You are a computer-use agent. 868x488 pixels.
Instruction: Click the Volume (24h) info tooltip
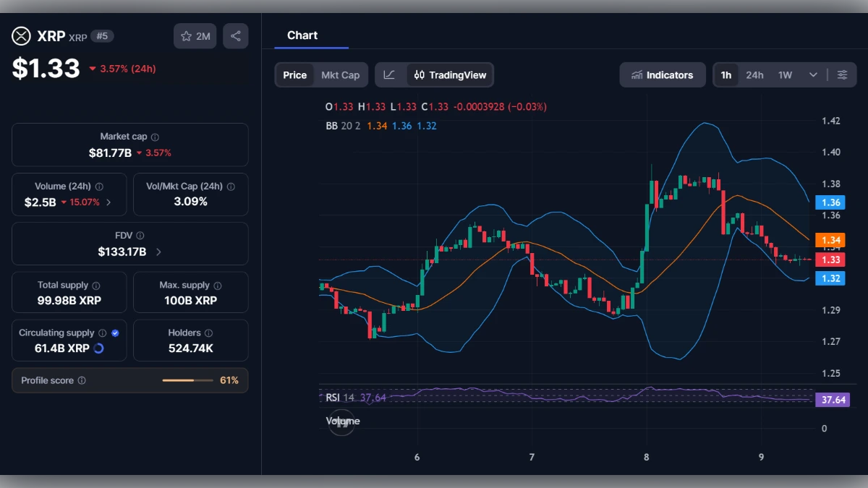point(98,186)
